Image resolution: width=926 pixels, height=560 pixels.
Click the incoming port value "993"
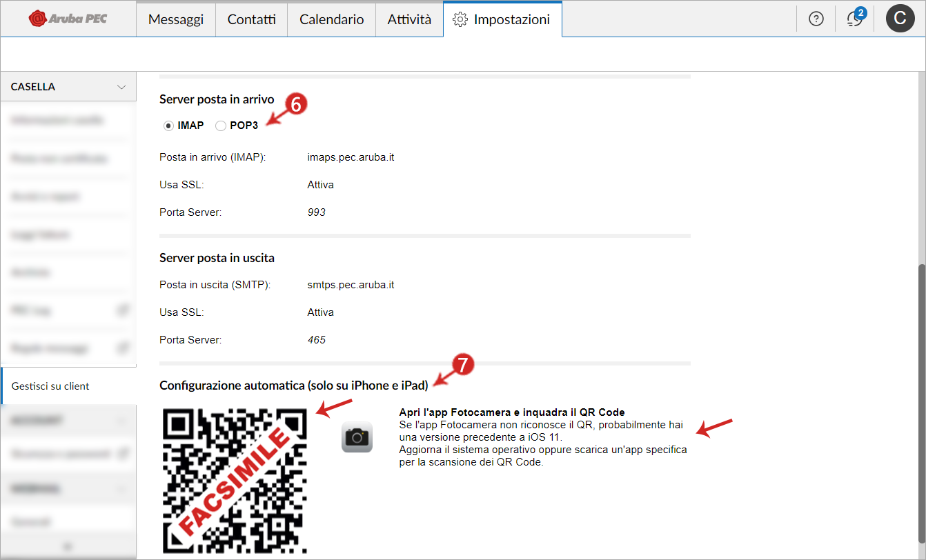[x=316, y=212]
